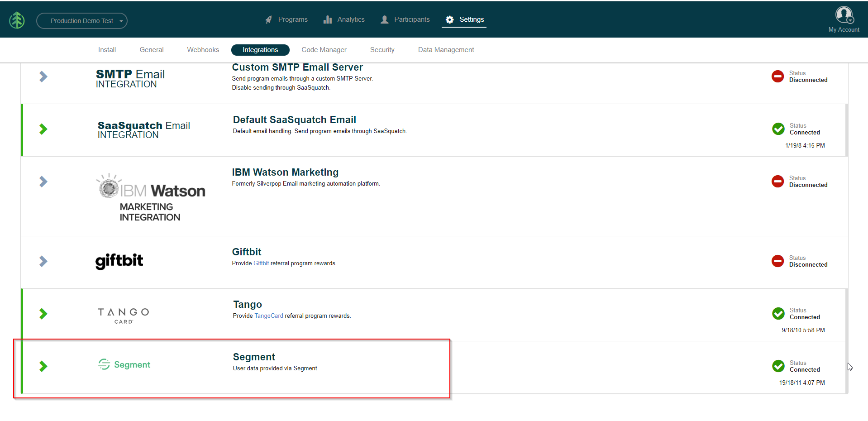Click 'Formerly Silverpop Email marketing automation platform' text

(x=306, y=184)
